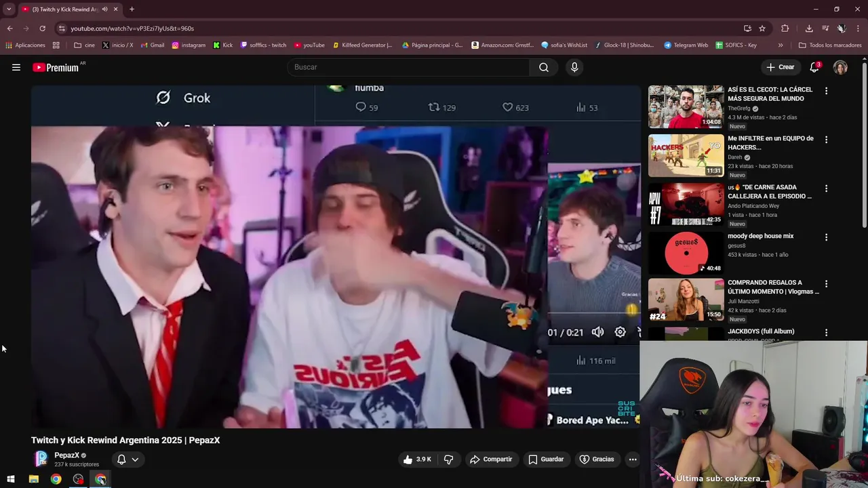The width and height of the screenshot is (868, 488).
Task: Click '237 k suscriptores' text
Action: (77, 464)
